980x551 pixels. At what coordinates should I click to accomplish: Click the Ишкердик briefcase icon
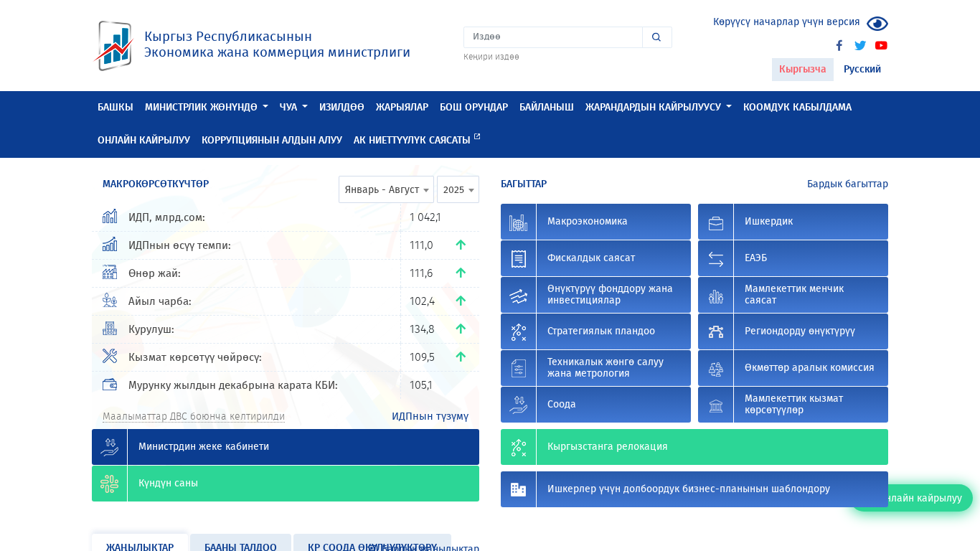[715, 222]
